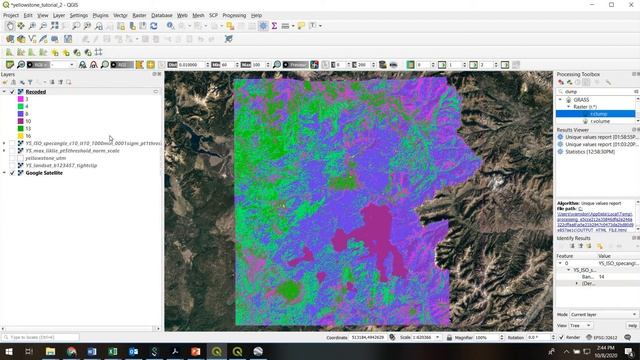Open the Scale dropdown in status bar
Screen dimensions: 640x360
point(438,338)
